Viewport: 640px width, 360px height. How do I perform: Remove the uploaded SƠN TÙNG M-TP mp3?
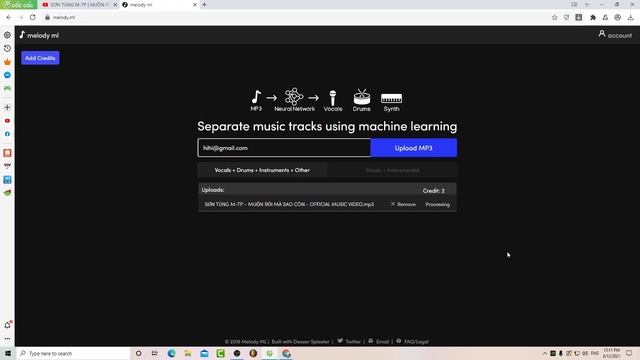[x=403, y=204]
